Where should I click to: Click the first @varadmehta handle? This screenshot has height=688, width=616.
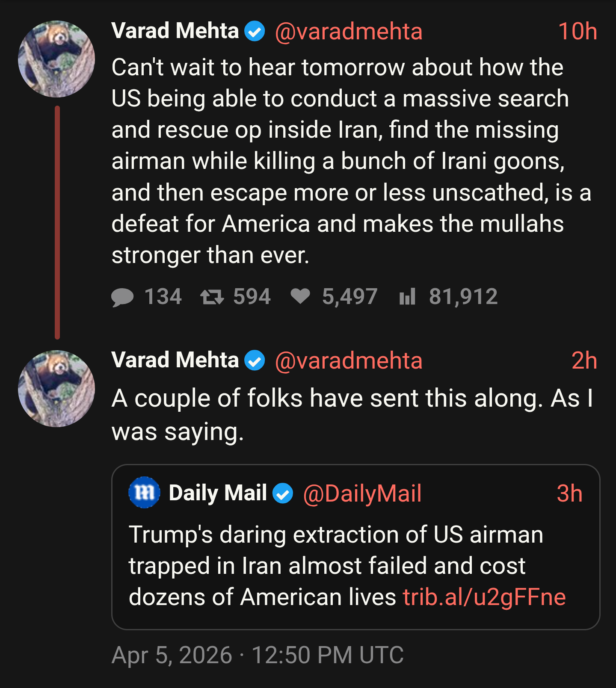point(349,32)
